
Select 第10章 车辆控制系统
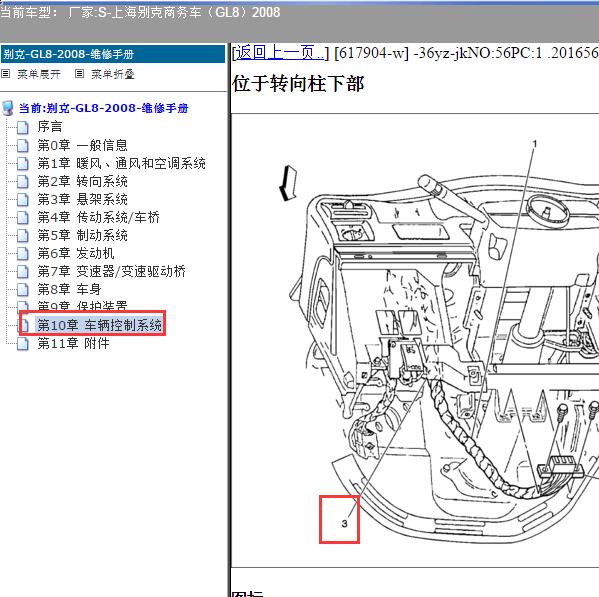(x=99, y=325)
